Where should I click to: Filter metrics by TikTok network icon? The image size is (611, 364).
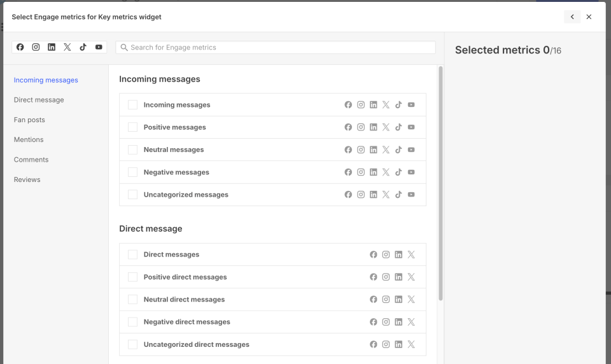tap(83, 47)
